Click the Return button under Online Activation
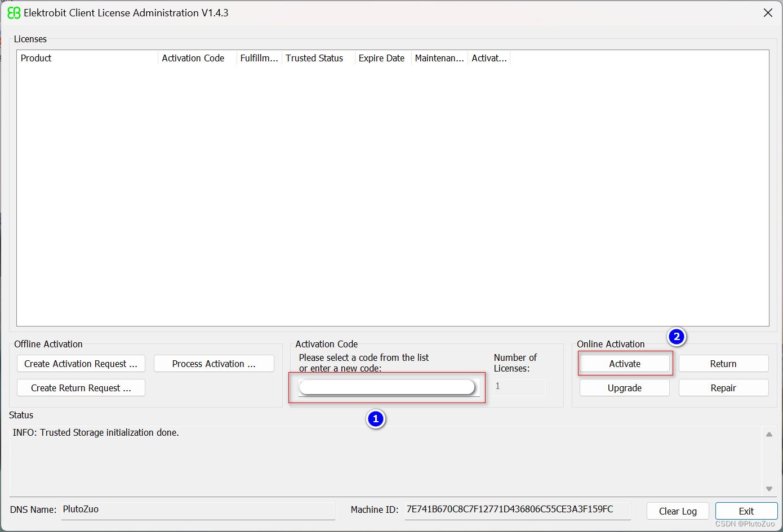Image resolution: width=783 pixels, height=532 pixels. [723, 364]
